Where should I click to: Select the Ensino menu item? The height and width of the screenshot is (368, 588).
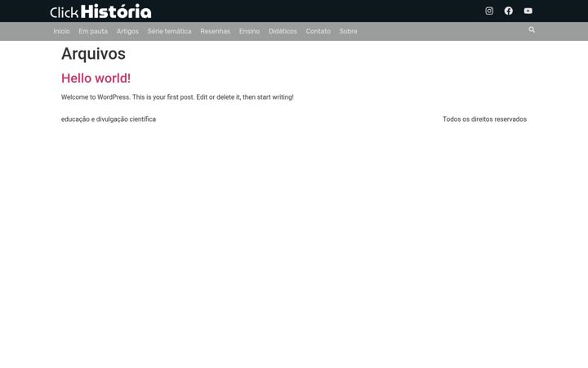249,31
